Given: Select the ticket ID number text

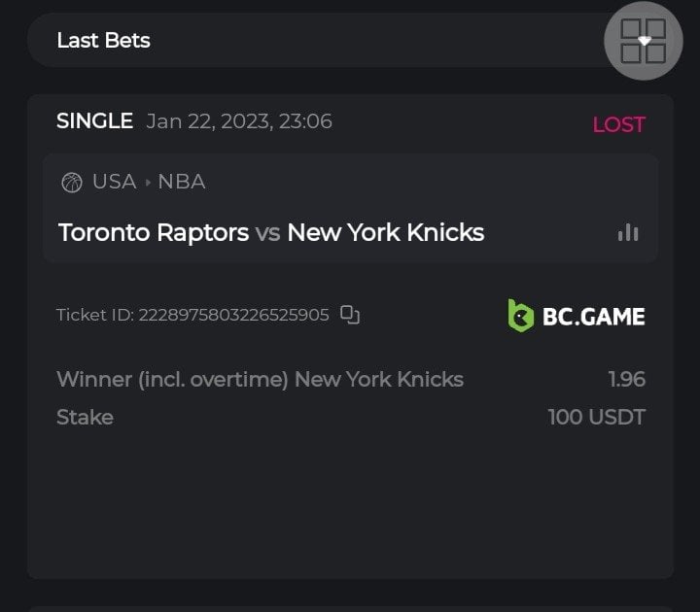Looking at the screenshot, I should tap(233, 315).
